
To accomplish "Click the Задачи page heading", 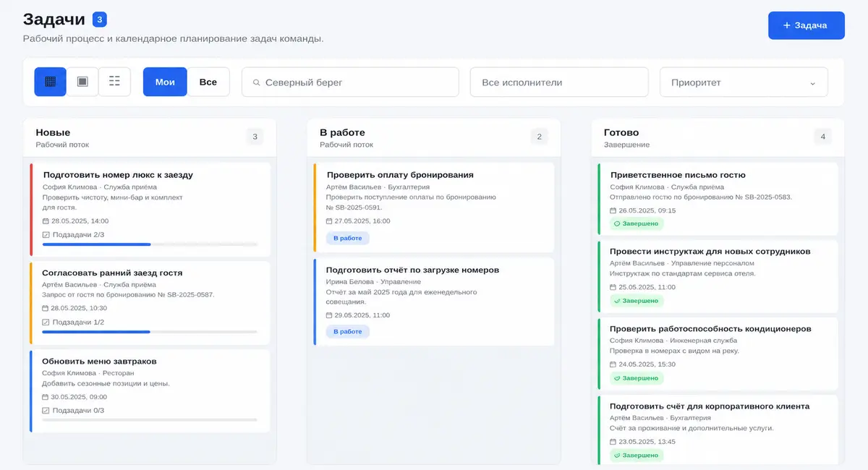I will coord(54,20).
